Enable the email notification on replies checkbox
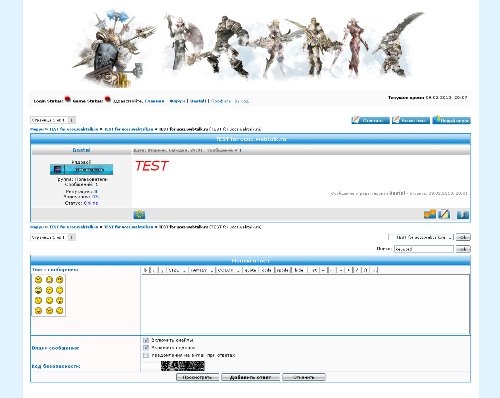 (x=146, y=355)
